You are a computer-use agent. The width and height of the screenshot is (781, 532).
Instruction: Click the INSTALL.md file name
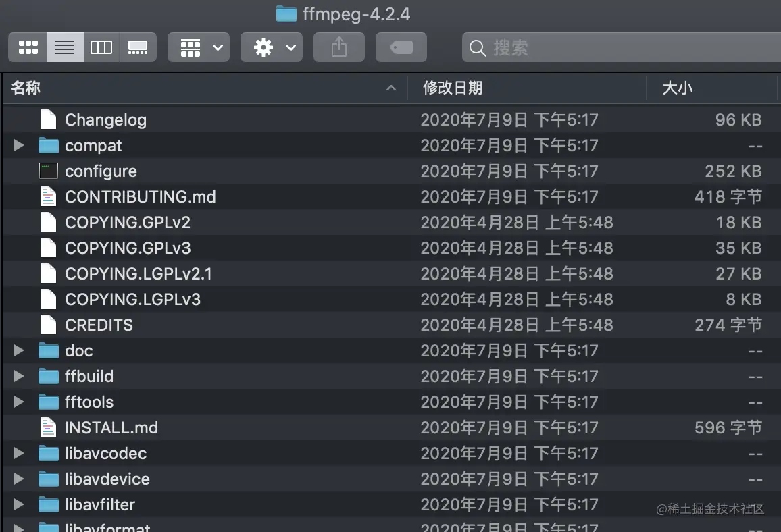pyautogui.click(x=111, y=427)
